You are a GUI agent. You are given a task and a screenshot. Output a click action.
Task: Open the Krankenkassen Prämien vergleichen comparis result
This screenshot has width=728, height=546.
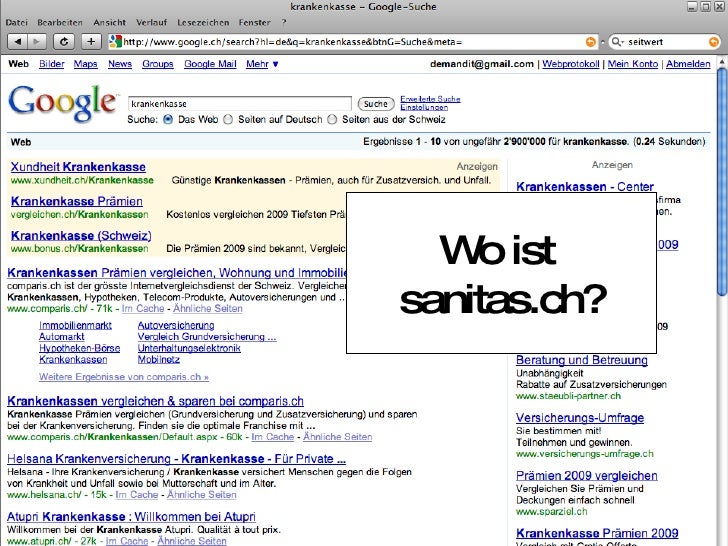[x=176, y=273]
